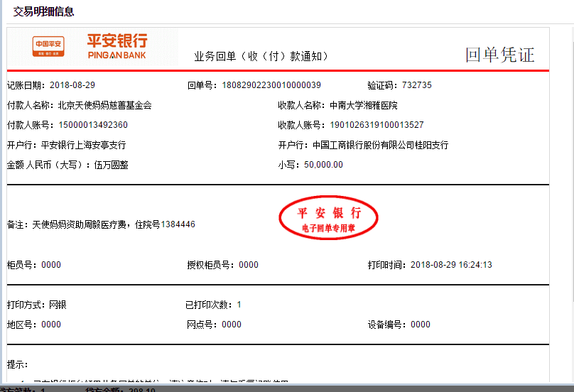Click the 平安银行 PING AN BANK logo
Screen dimensions: 574x392
coord(117,46)
